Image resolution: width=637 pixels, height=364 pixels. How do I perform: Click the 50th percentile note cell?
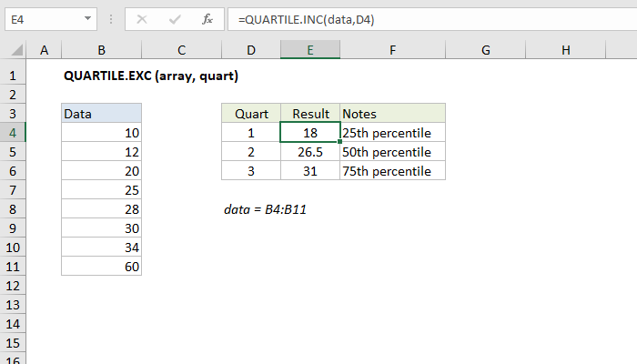pyautogui.click(x=392, y=152)
